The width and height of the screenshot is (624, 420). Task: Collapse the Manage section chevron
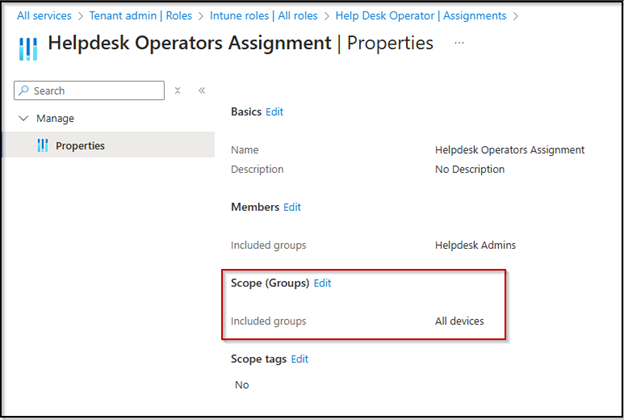[23, 118]
